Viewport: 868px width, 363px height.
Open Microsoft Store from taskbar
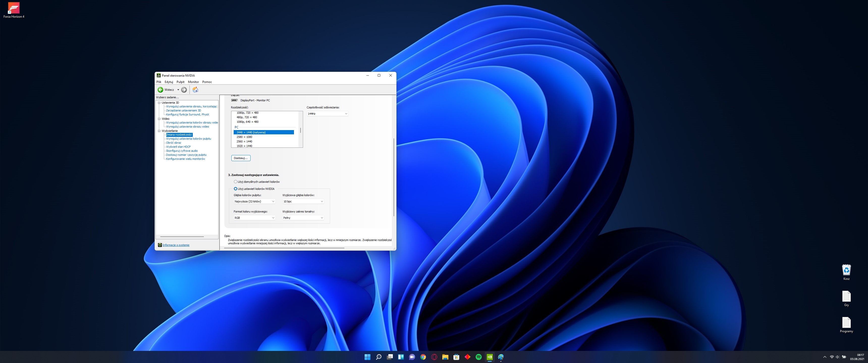click(456, 357)
